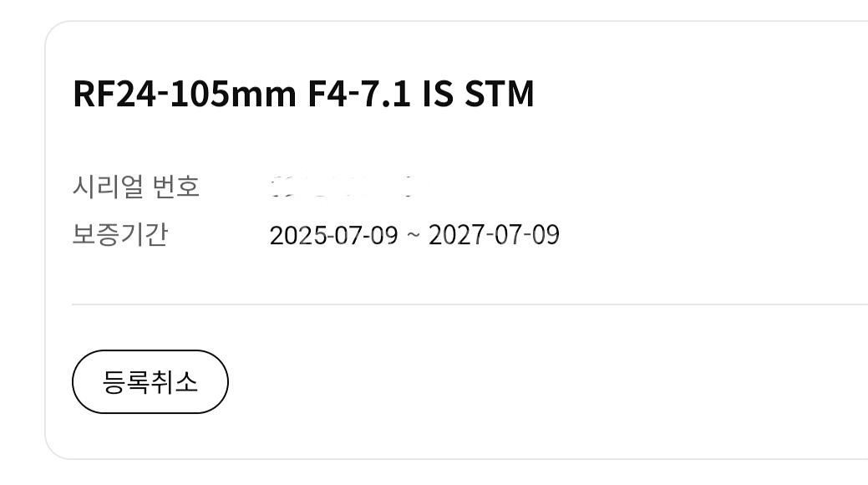868x485 pixels.
Task: Select warranty start date 2025-07-09
Action: tap(334, 235)
